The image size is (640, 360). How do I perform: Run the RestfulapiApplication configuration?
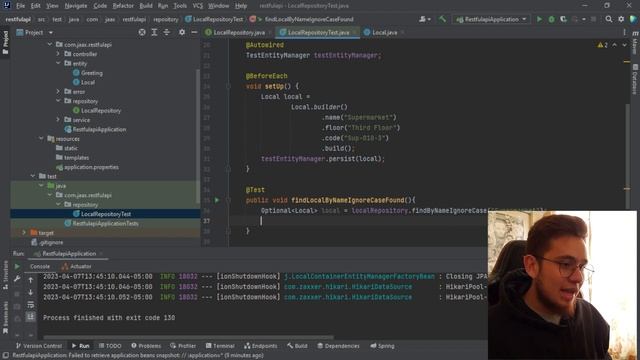point(539,19)
